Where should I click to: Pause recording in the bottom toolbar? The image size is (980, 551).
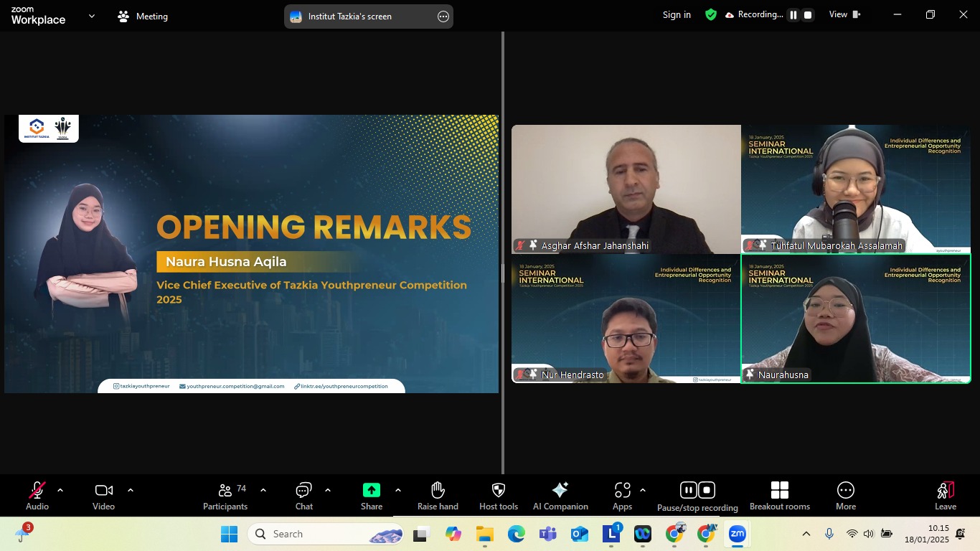(688, 490)
